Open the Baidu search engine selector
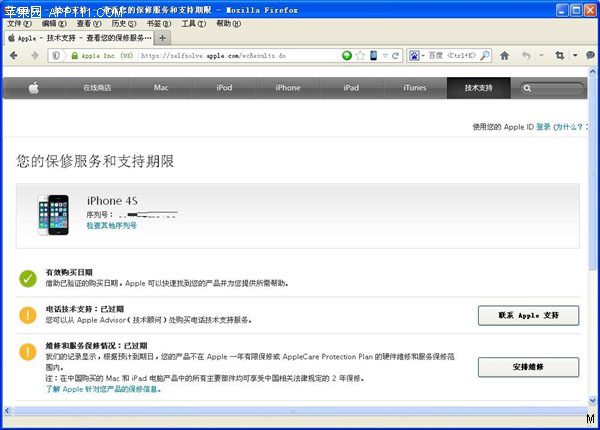 click(x=416, y=55)
